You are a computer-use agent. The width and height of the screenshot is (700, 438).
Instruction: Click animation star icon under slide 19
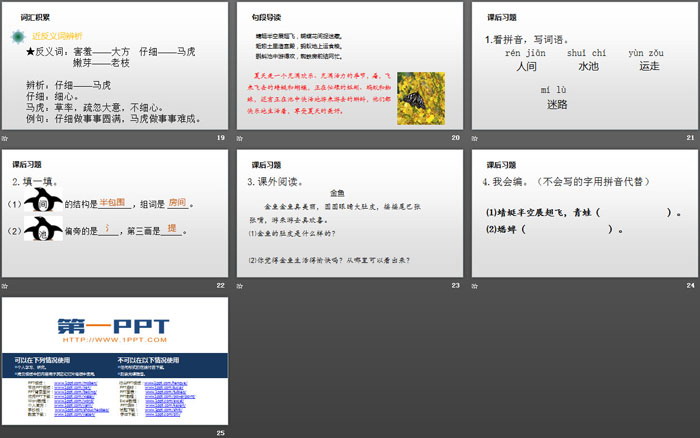pos(8,137)
